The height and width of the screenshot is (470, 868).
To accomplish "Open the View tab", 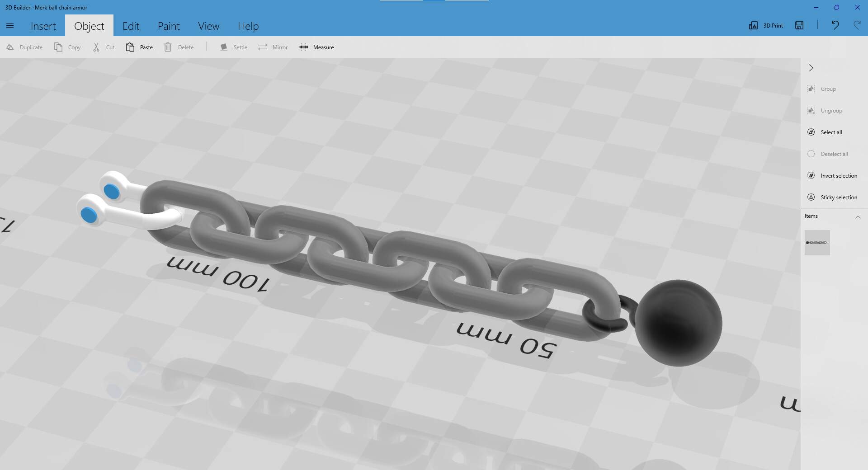I will [x=208, y=26].
